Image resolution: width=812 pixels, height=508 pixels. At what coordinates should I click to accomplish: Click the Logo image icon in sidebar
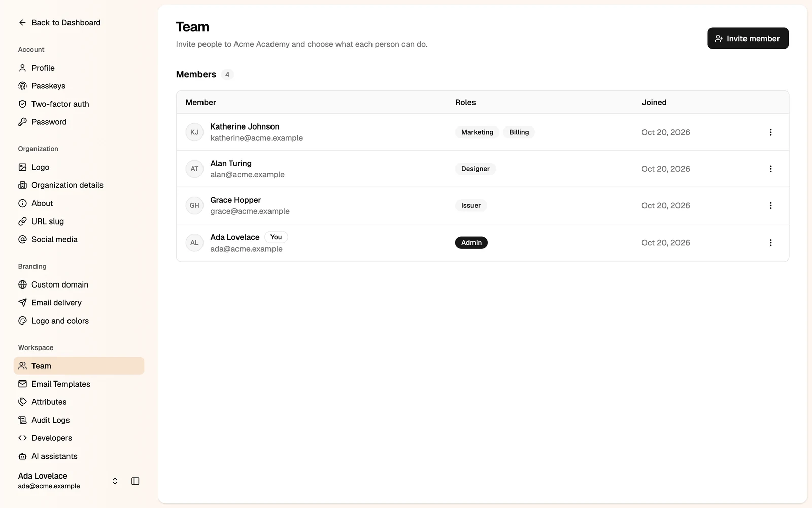(22, 167)
